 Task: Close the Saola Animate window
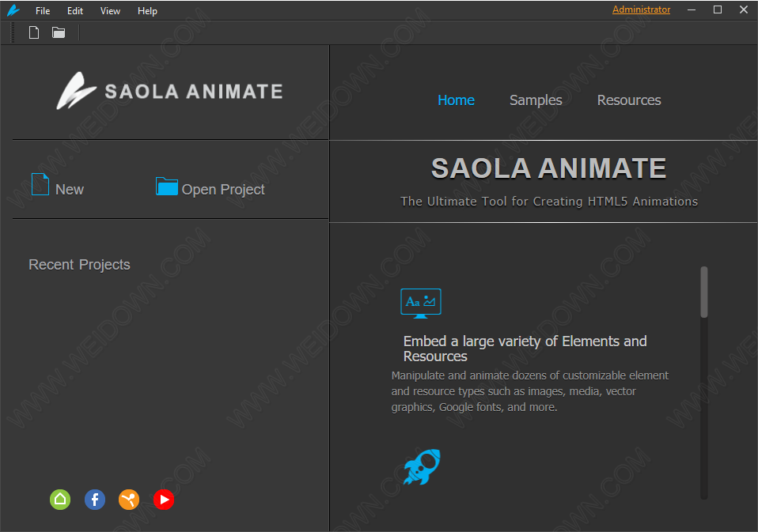744,9
